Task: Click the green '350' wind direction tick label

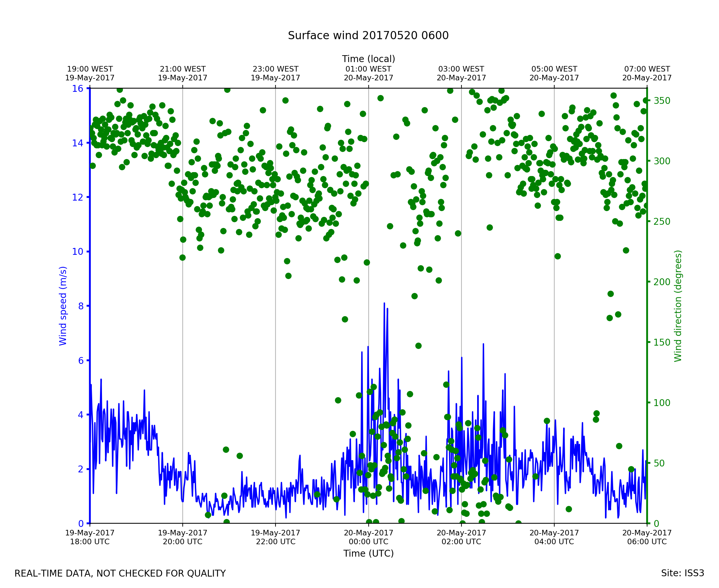Action: coord(662,101)
